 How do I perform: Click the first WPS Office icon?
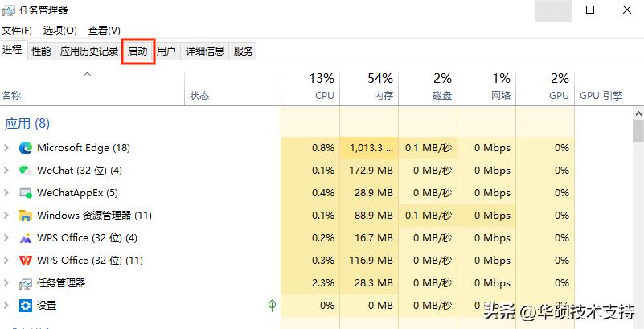tap(25, 238)
